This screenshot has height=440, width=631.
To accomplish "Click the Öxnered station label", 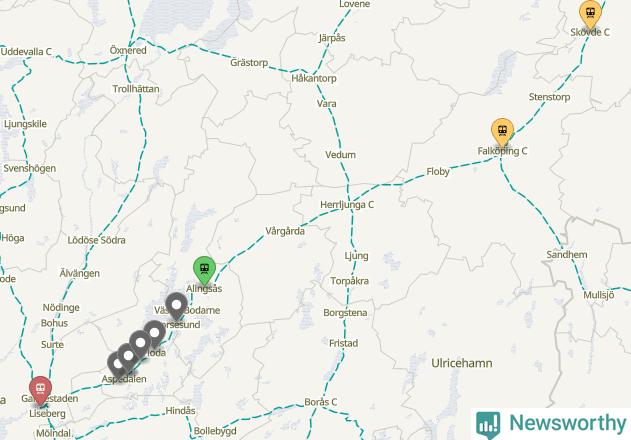I will pos(128,50).
